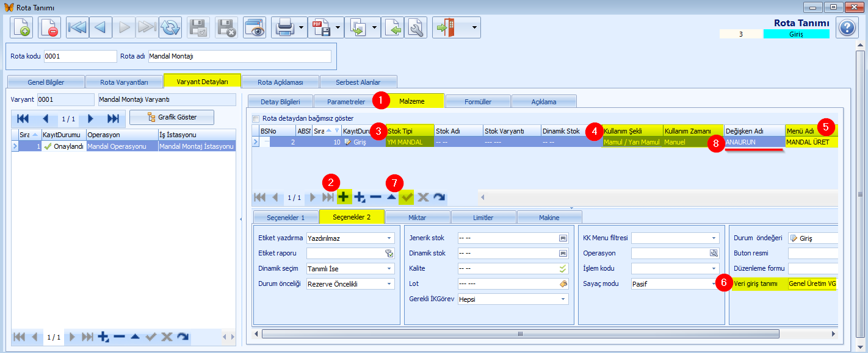
Task: Click the new record icon in toolbar
Action: coord(21,27)
